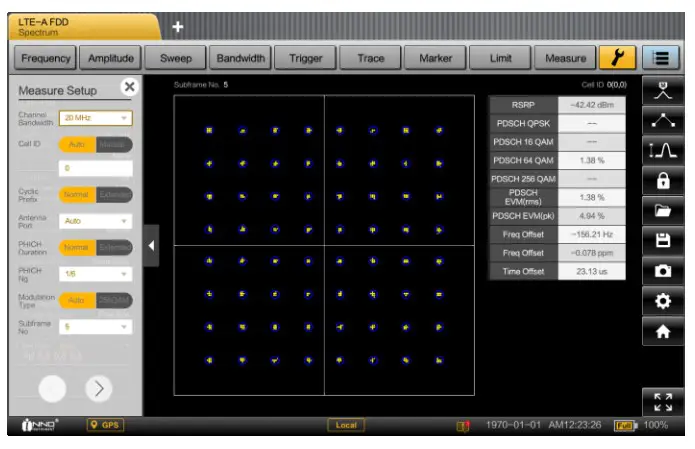
Task: Click the AM12:23:26 clock text
Action: (x=575, y=425)
